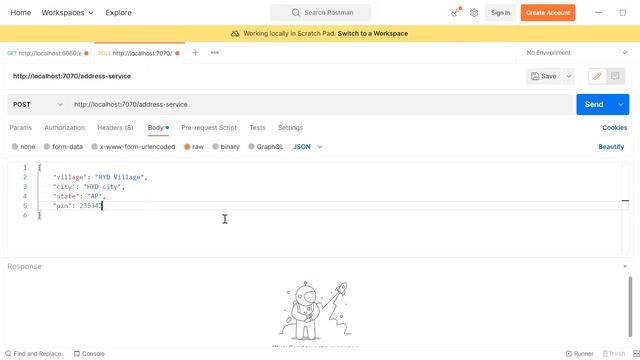Screen dimensions: 640x360
Task: Open the Console panel icon
Action: point(77,353)
